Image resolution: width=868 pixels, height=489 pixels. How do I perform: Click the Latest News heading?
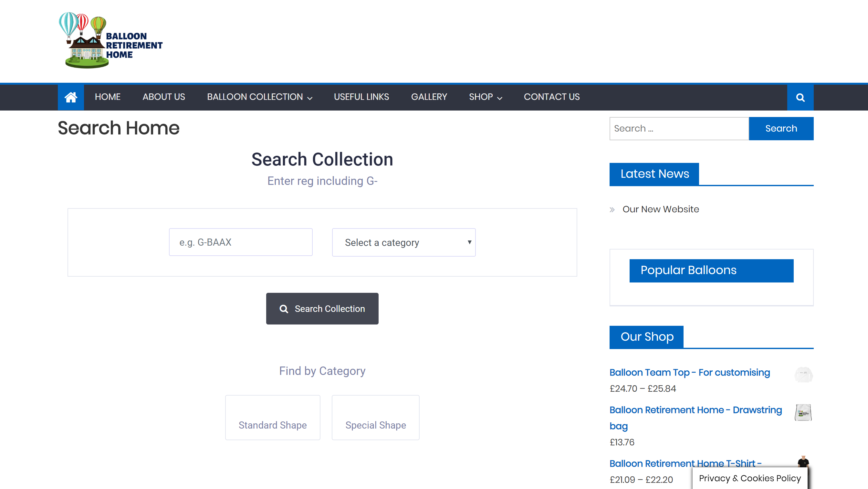tap(654, 174)
